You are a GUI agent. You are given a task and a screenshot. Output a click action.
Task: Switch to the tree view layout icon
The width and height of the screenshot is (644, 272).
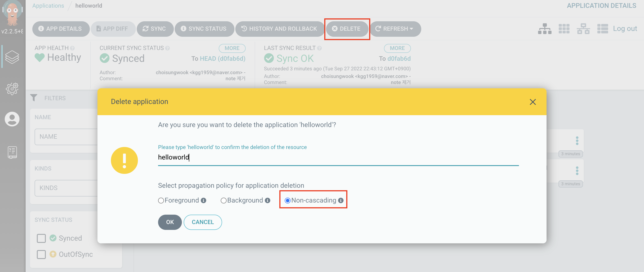click(545, 29)
